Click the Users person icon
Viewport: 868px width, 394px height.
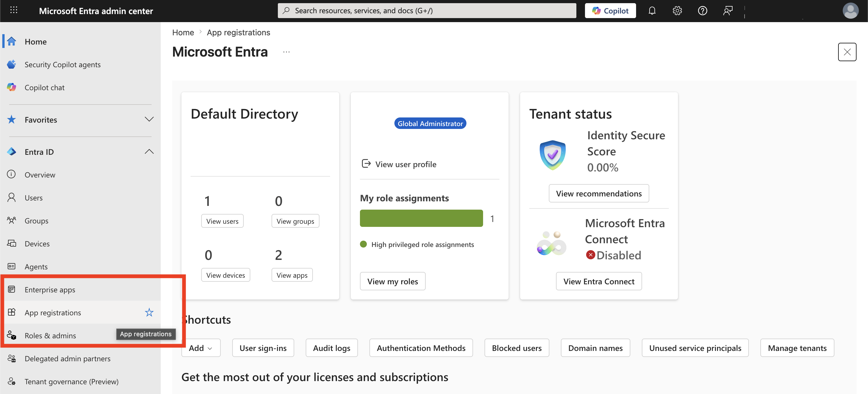click(x=11, y=198)
